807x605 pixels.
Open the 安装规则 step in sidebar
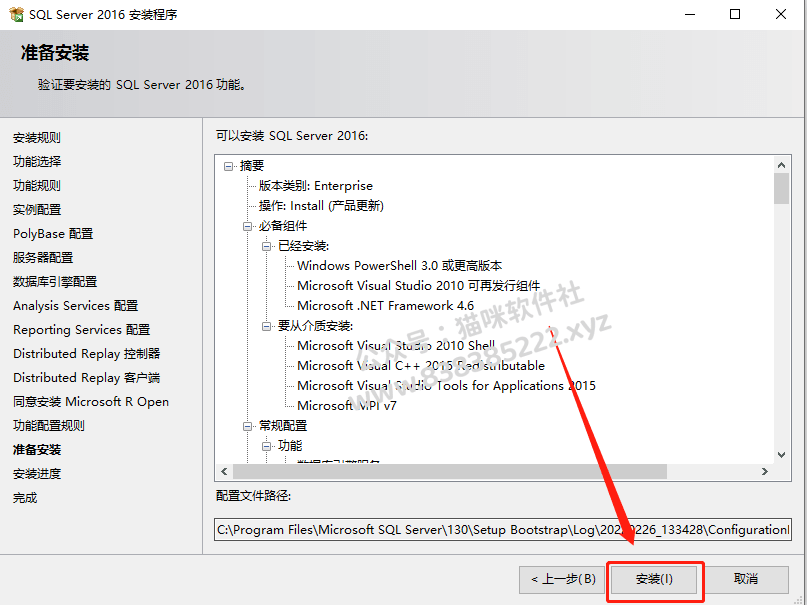(37, 138)
